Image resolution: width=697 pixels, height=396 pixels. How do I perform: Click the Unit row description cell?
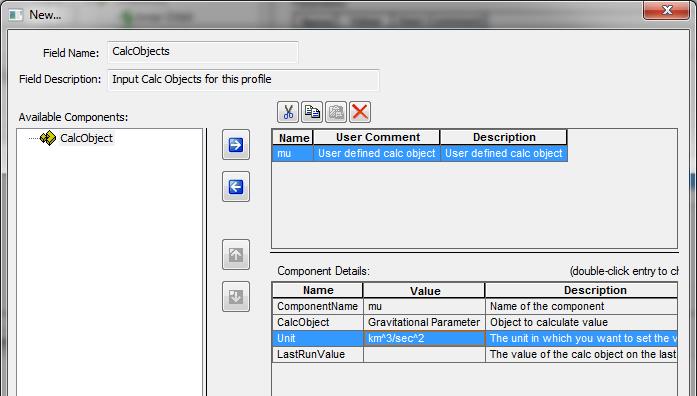tap(581, 338)
